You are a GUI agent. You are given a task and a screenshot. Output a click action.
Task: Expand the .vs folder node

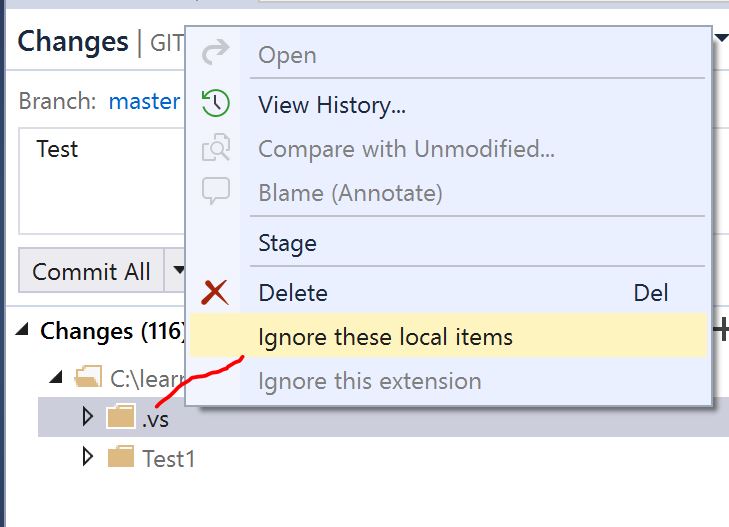pos(88,417)
